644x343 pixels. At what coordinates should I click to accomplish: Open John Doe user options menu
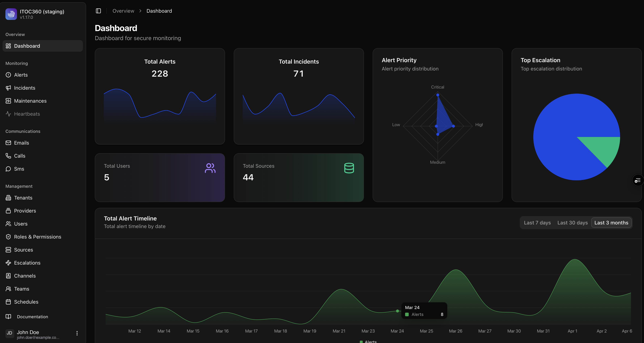click(77, 333)
